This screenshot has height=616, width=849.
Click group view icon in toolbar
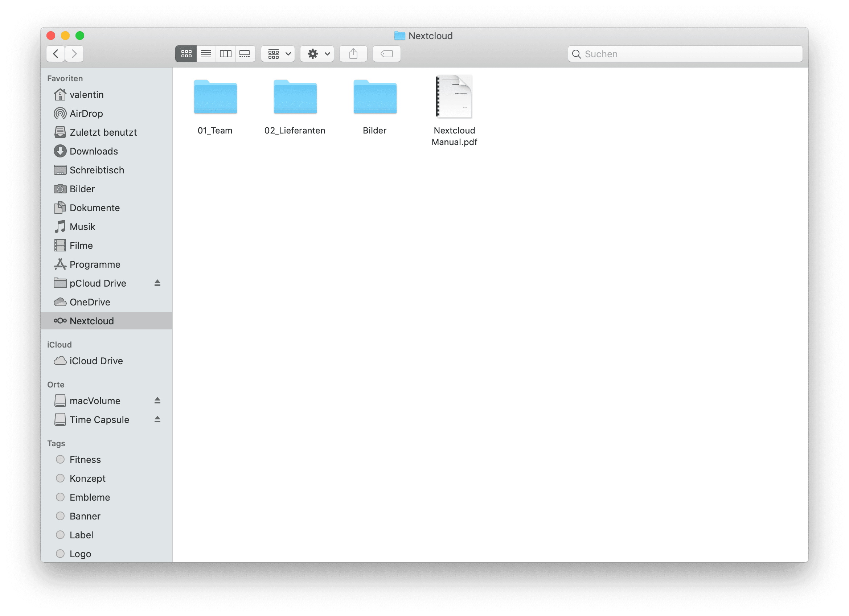click(x=278, y=54)
